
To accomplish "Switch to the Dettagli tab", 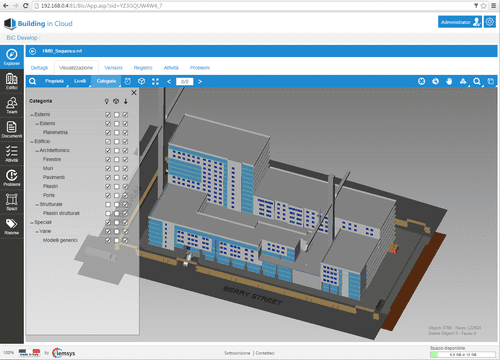I will click(39, 68).
